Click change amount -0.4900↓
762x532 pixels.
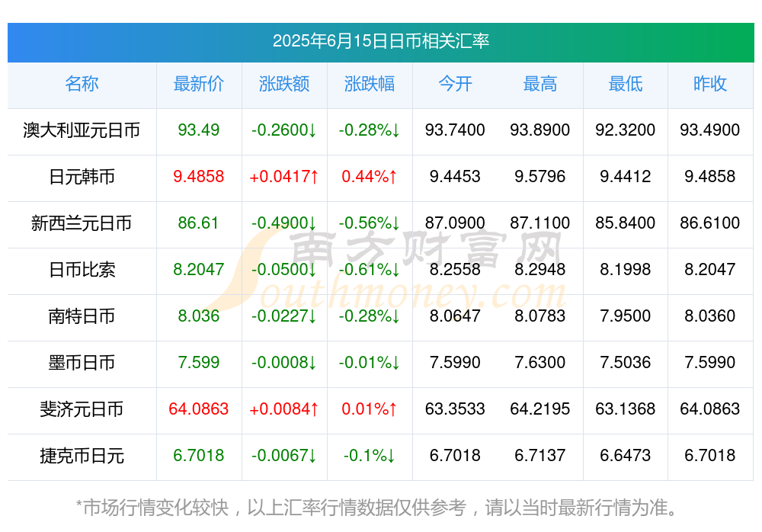(x=284, y=223)
